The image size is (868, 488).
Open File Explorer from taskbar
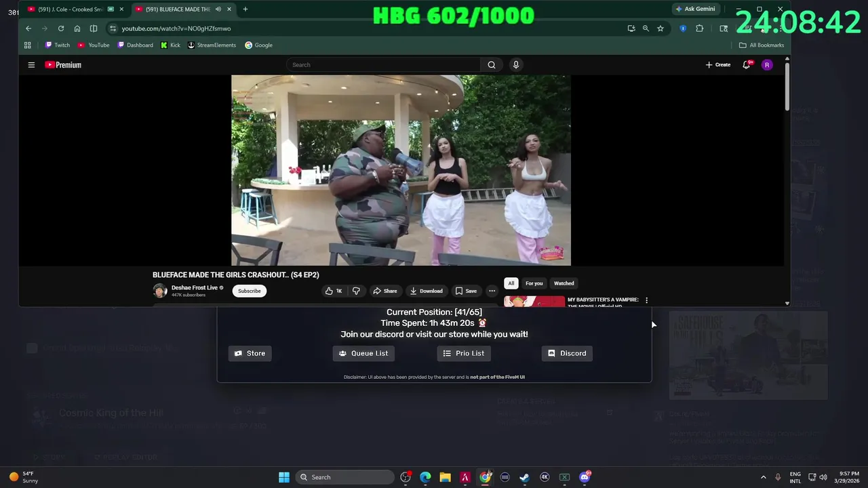[x=445, y=477]
